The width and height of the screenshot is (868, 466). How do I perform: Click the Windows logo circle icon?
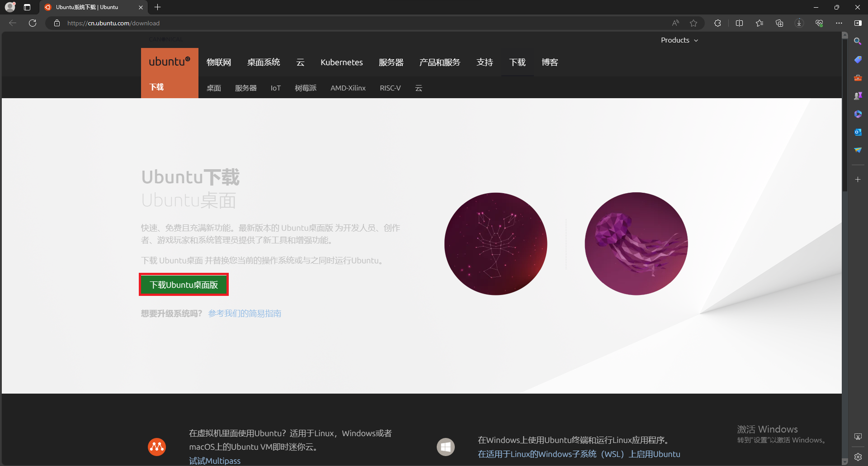[x=446, y=447]
